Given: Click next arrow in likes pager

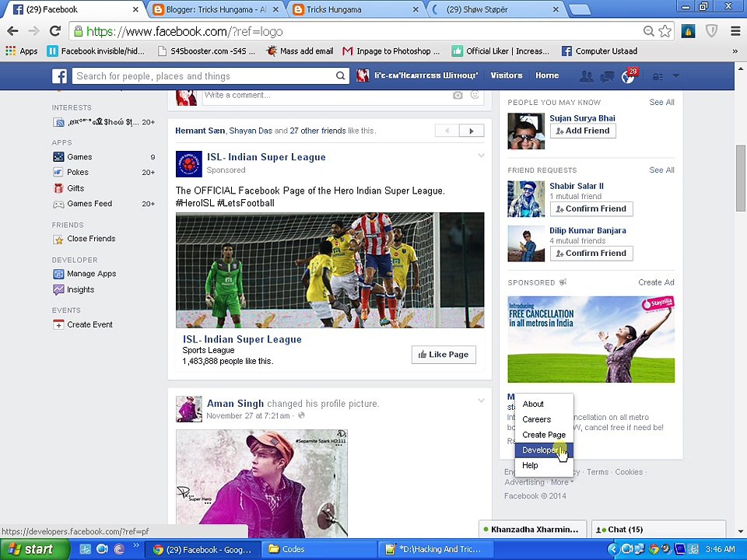Looking at the screenshot, I should click(x=472, y=131).
